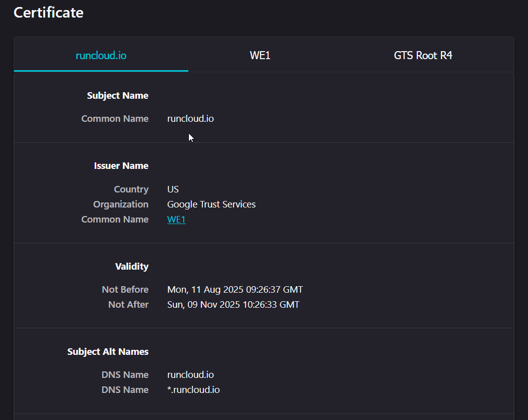Click the Certificate page heading
This screenshot has height=420, width=528.
tap(49, 13)
